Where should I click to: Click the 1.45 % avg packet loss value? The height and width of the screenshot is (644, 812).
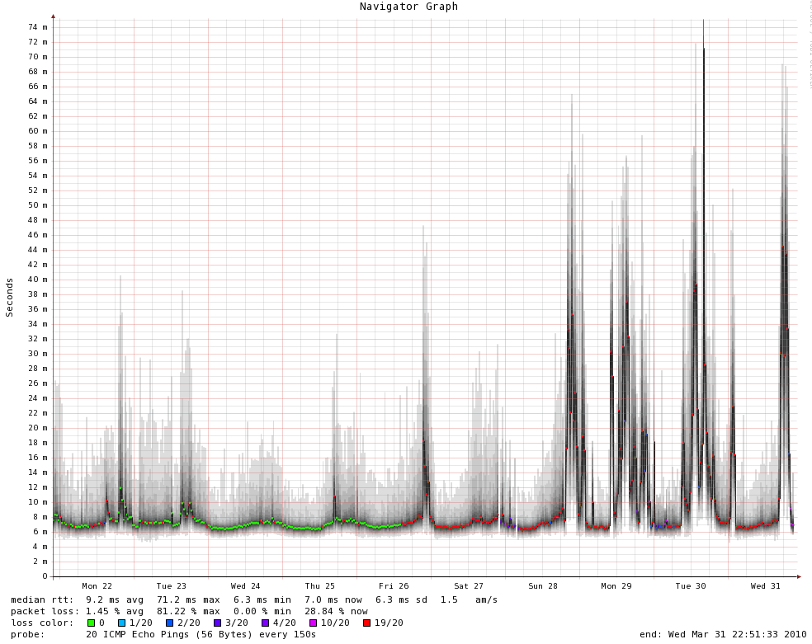(115, 611)
